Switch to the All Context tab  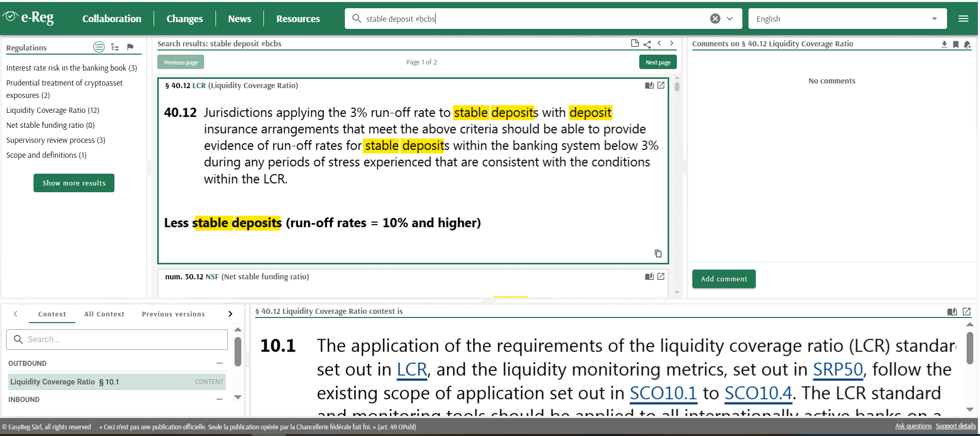(x=104, y=314)
